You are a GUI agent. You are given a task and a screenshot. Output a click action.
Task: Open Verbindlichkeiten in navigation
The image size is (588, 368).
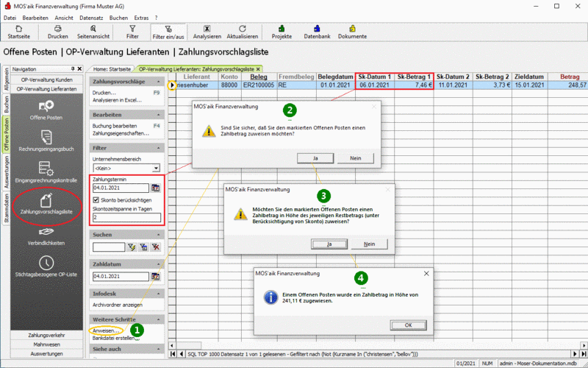pos(46,236)
